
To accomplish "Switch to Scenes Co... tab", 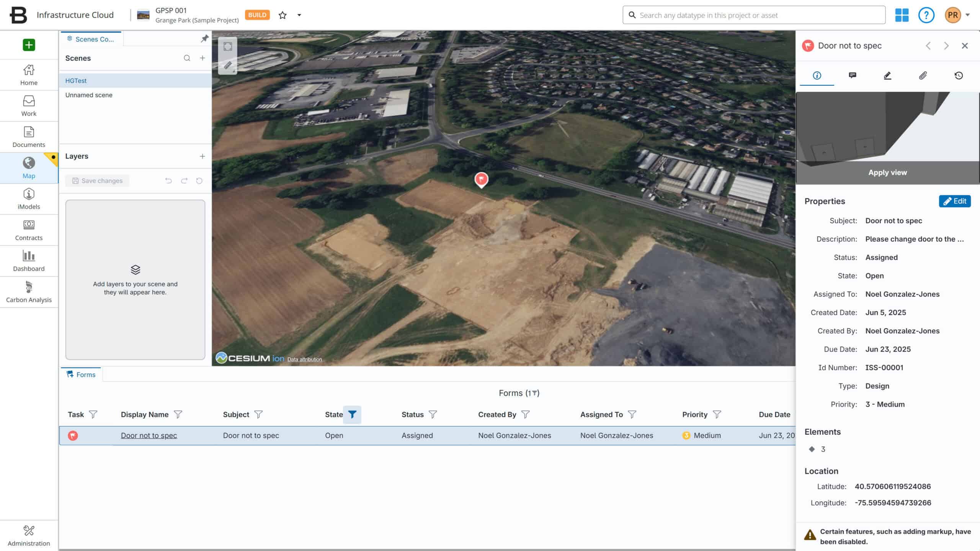I will [91, 39].
